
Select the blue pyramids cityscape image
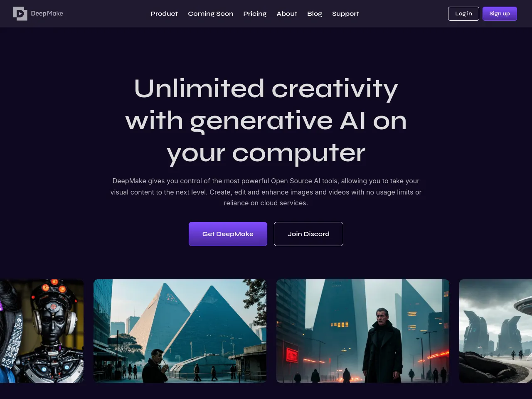tap(180, 331)
